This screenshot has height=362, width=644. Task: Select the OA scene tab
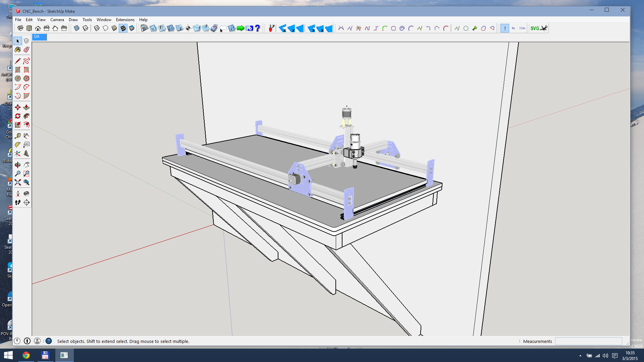tap(39, 37)
